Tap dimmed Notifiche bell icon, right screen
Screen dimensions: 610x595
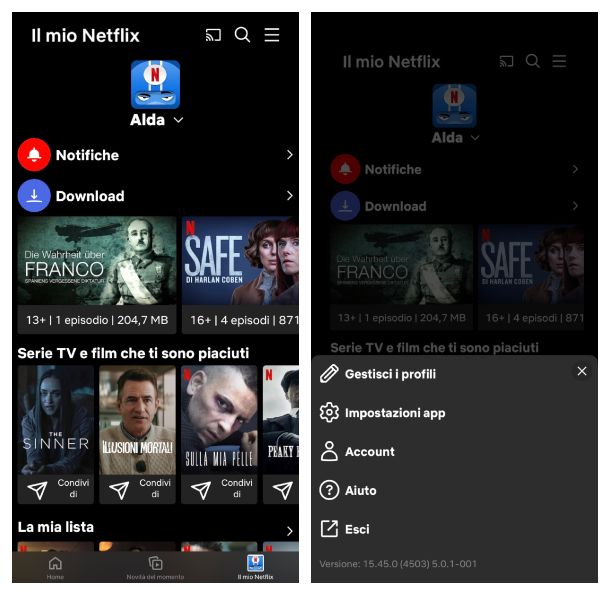point(345,169)
